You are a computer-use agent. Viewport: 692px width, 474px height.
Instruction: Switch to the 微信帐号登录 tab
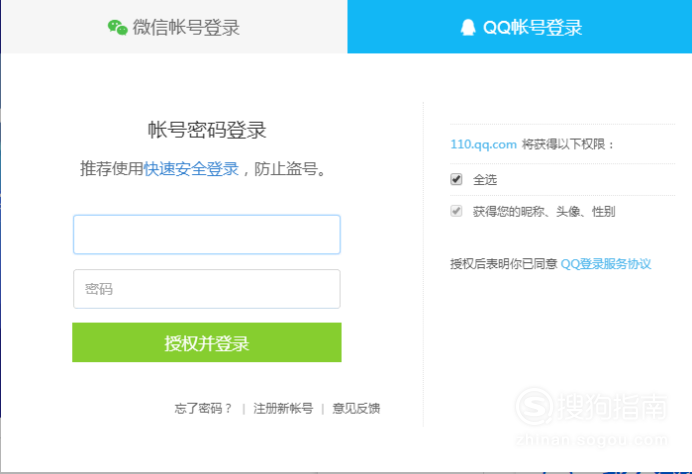click(x=174, y=26)
